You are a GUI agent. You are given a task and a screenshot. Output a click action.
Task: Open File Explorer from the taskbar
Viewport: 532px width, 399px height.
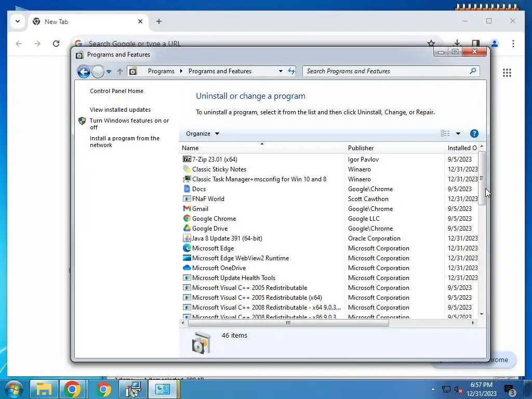click(44, 389)
